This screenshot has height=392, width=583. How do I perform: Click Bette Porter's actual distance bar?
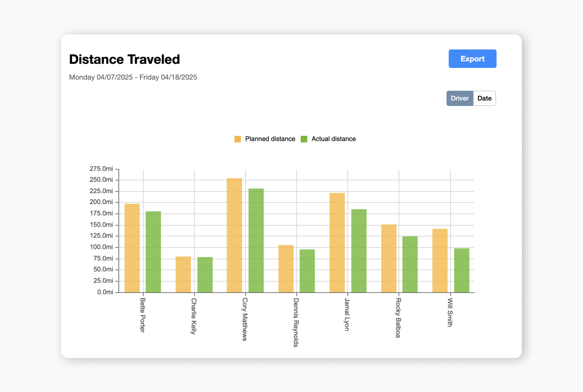(154, 252)
